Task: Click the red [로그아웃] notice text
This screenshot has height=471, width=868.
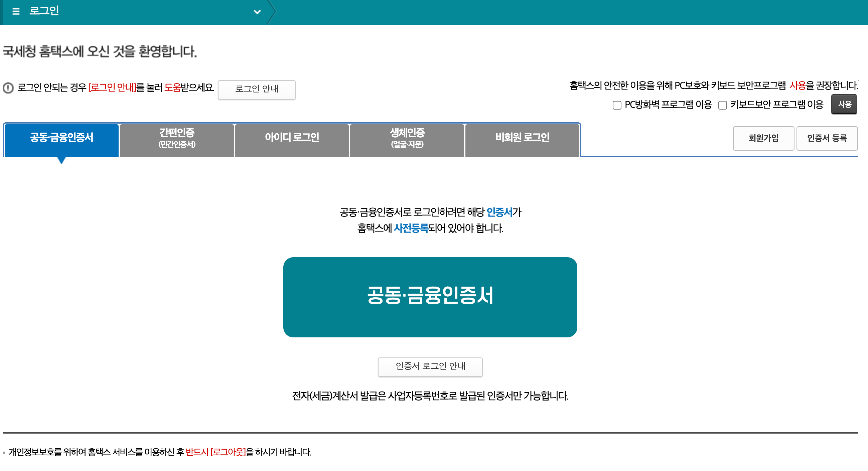Action: coord(228,452)
